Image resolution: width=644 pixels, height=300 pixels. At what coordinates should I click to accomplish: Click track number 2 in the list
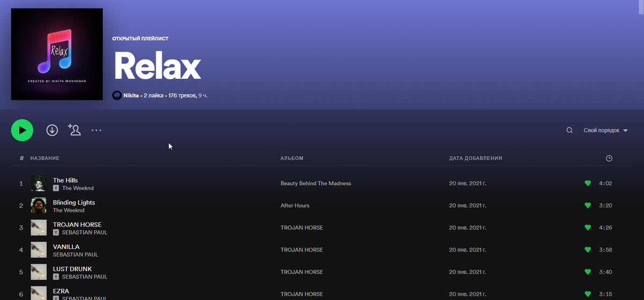(21, 206)
